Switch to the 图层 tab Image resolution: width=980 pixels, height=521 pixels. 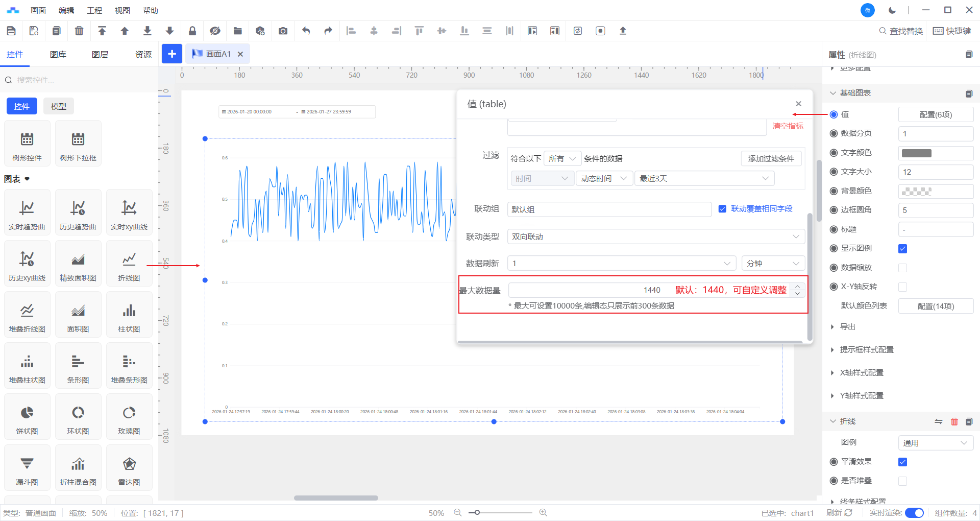click(x=100, y=55)
